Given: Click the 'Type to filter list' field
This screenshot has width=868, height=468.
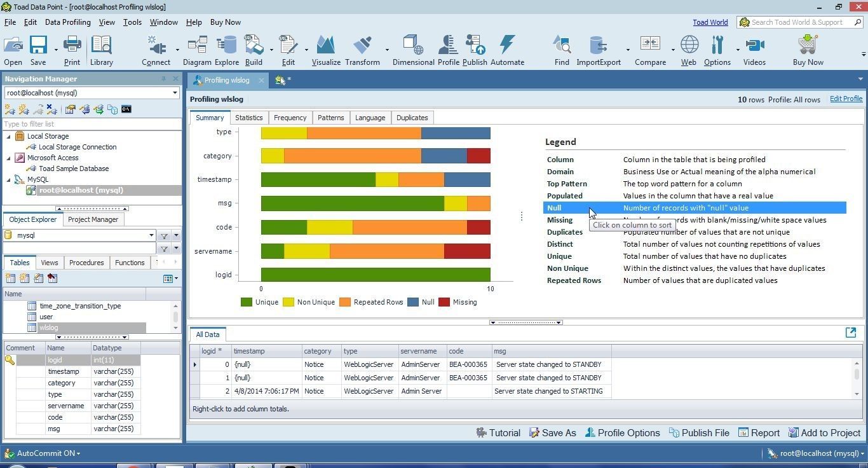Looking at the screenshot, I should [92, 124].
